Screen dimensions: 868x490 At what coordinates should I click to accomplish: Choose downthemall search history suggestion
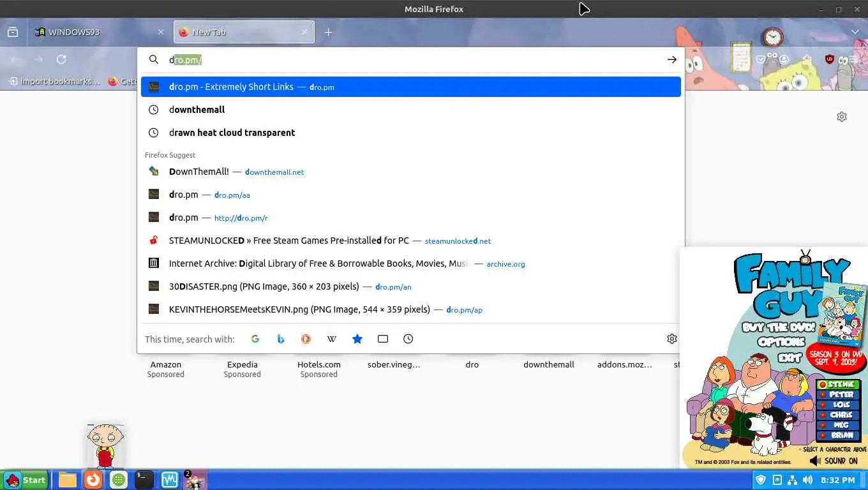point(411,110)
